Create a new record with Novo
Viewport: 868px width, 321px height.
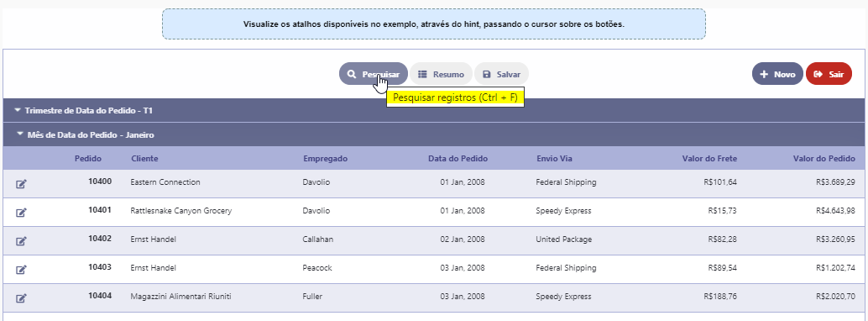tap(777, 74)
